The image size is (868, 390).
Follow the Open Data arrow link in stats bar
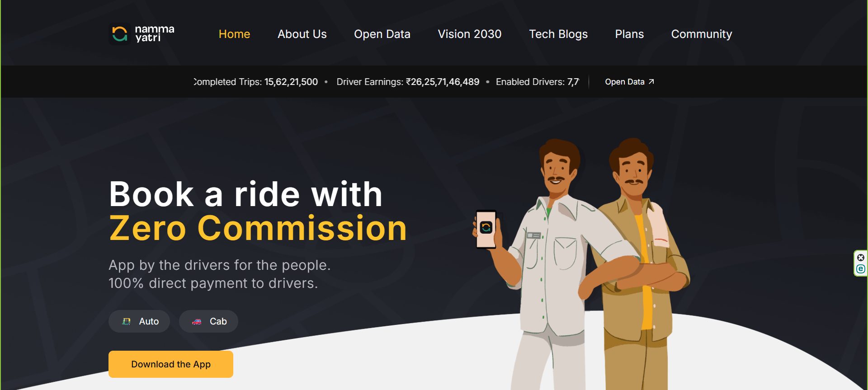[x=629, y=82]
